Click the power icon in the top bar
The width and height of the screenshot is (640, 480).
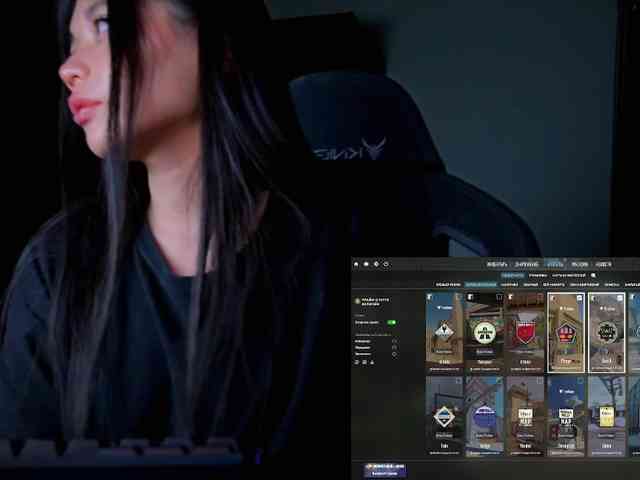386,264
